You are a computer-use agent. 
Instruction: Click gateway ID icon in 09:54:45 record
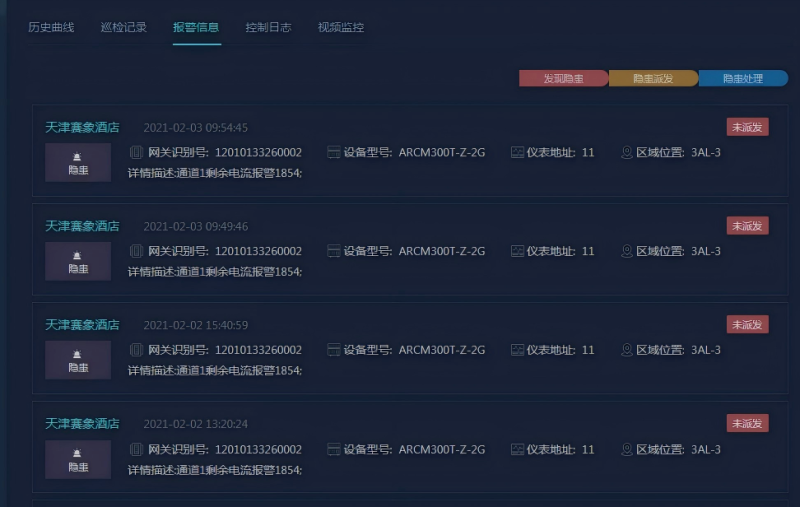point(136,152)
